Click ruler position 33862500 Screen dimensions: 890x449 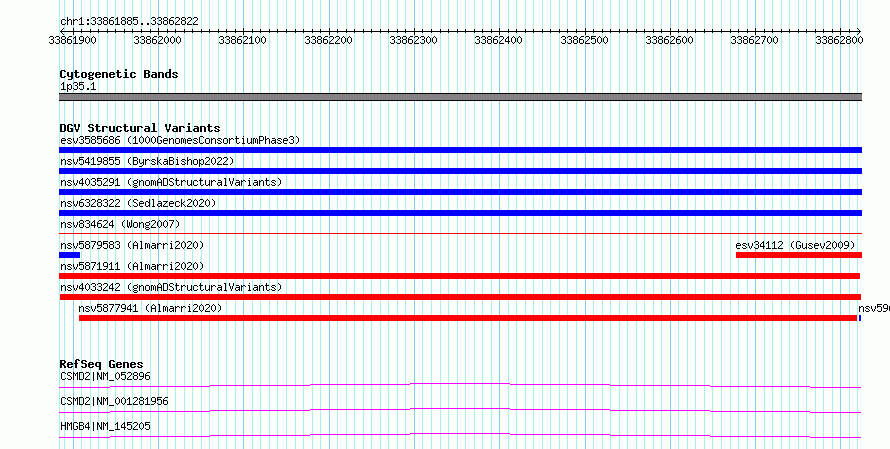click(584, 40)
